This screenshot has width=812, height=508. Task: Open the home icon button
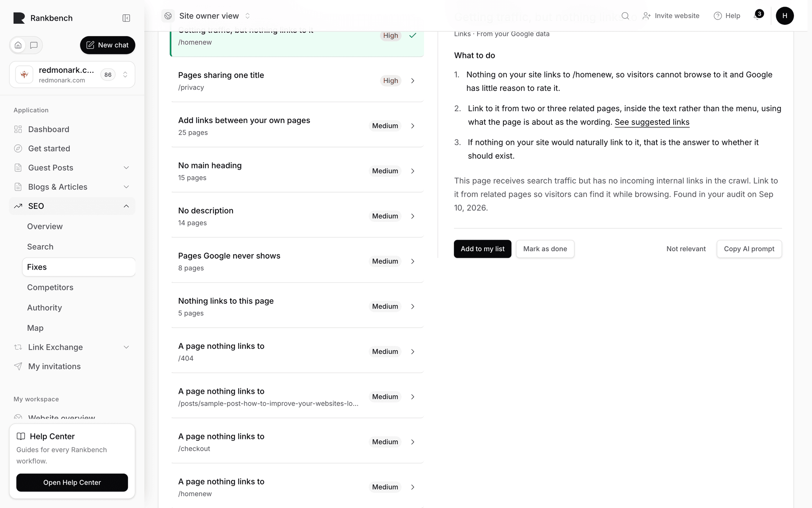click(18, 45)
